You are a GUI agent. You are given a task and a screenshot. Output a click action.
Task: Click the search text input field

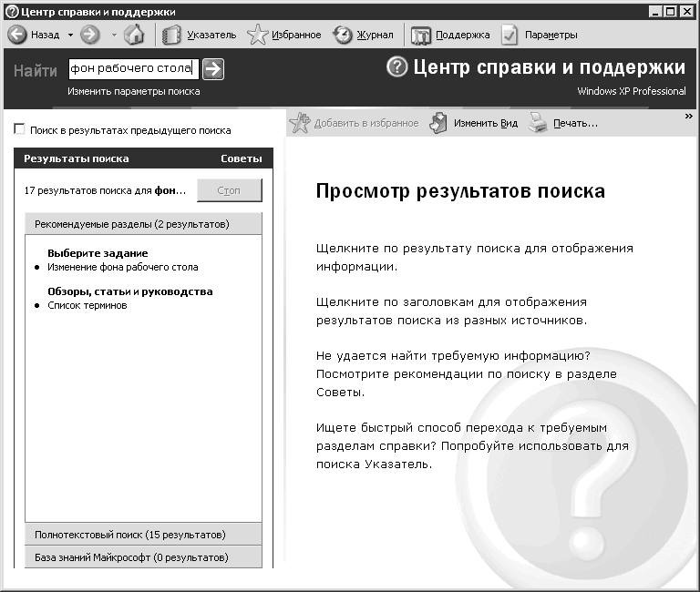point(132,69)
